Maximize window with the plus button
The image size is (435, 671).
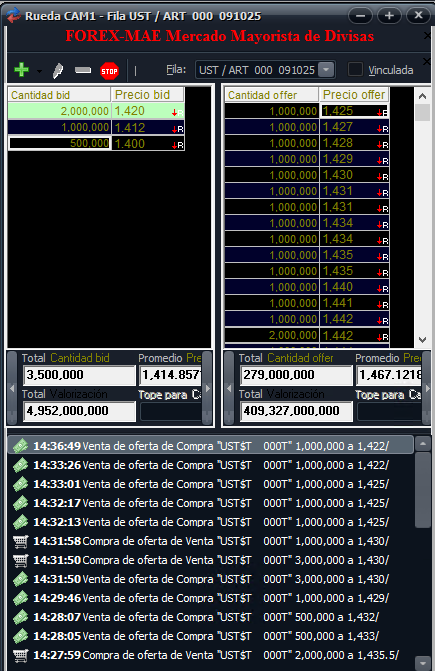(389, 16)
